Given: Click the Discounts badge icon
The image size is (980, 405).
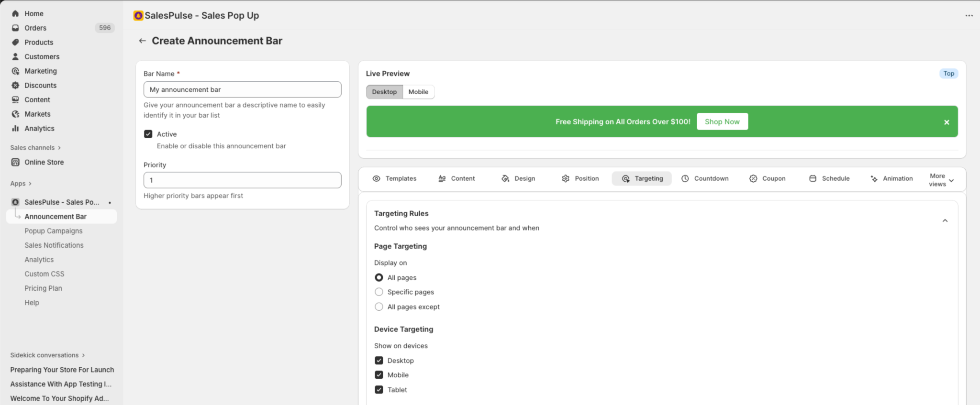Looking at the screenshot, I should pos(15,85).
